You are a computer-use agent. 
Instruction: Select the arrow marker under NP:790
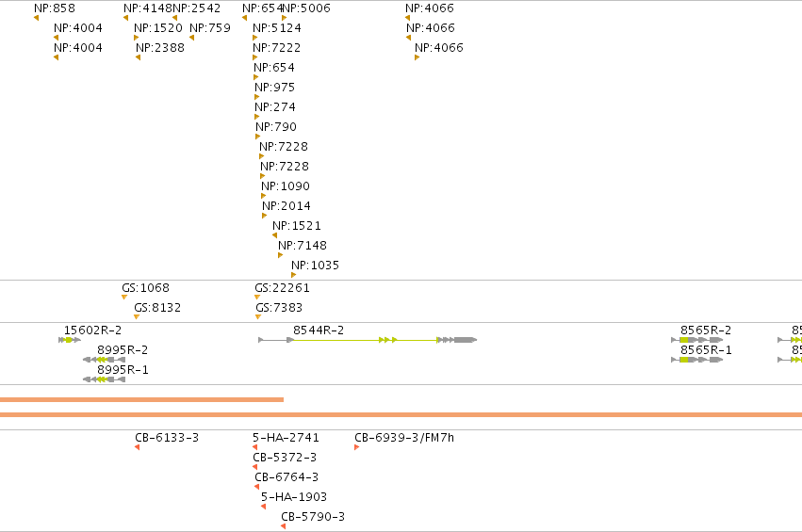tap(258, 137)
